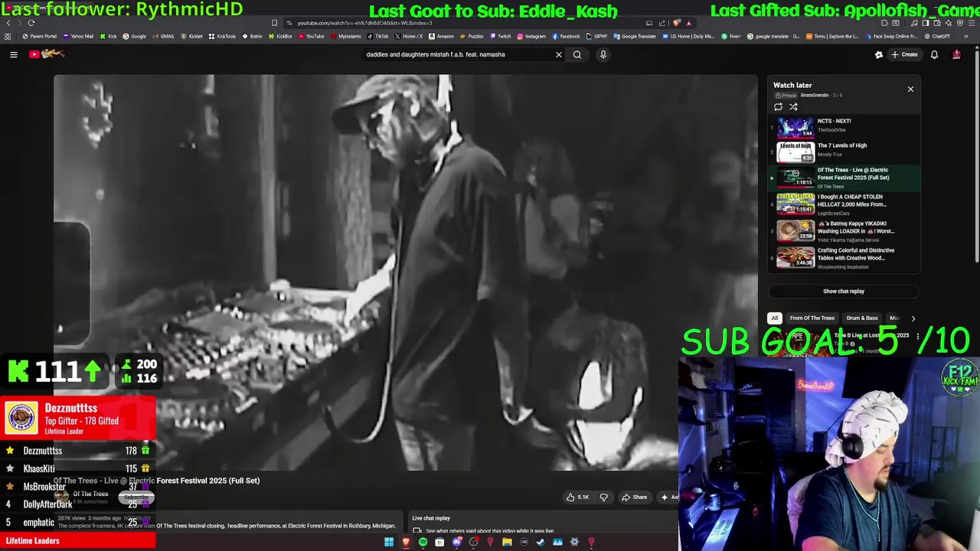Open the account avatar menu

coord(956,54)
